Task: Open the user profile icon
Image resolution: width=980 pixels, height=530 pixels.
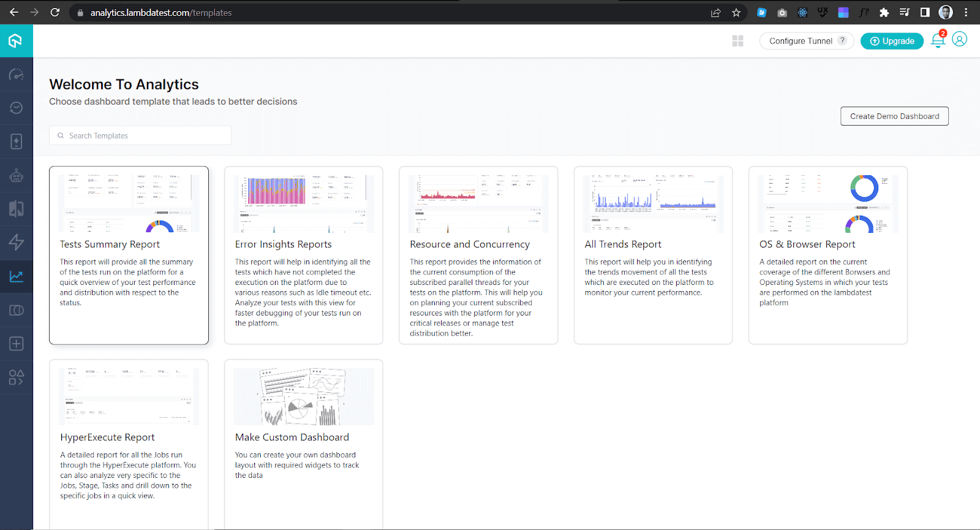Action: 960,40
